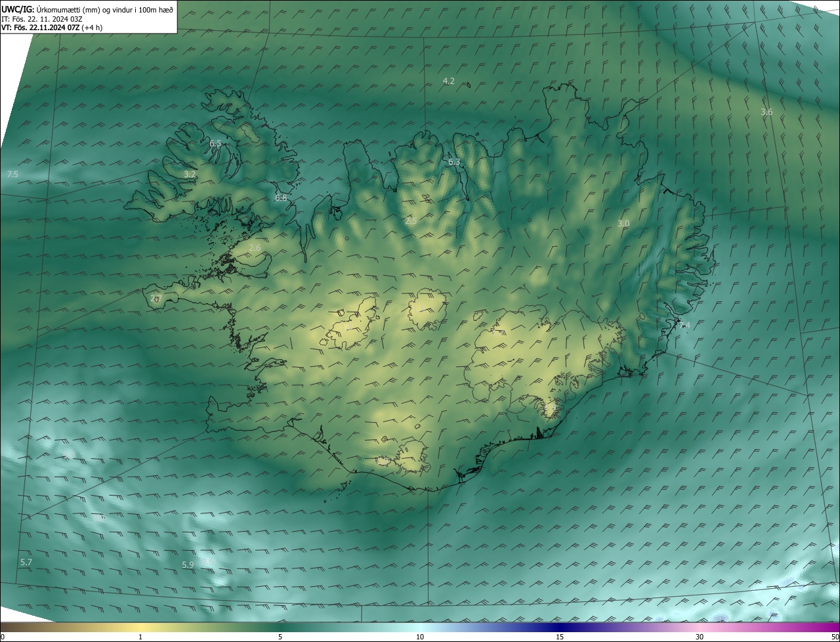Select the 5.7 value label on the map
Image resolution: width=840 pixels, height=642 pixels.
click(26, 563)
